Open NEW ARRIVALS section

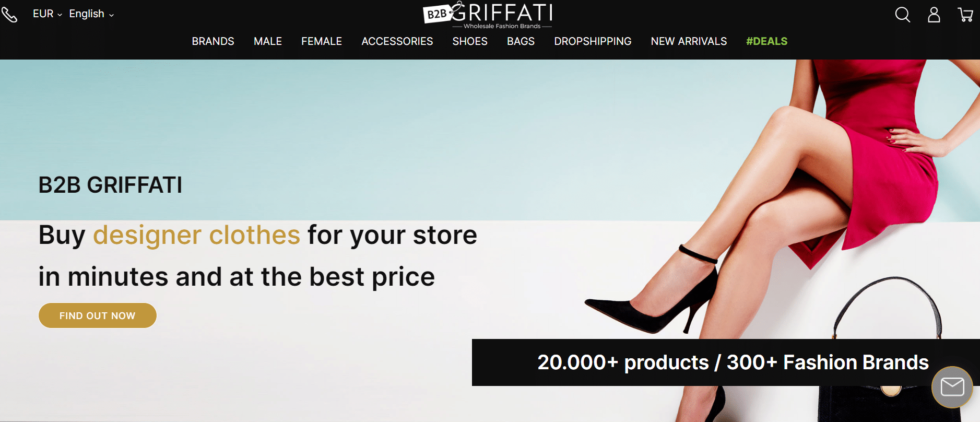[x=689, y=41]
